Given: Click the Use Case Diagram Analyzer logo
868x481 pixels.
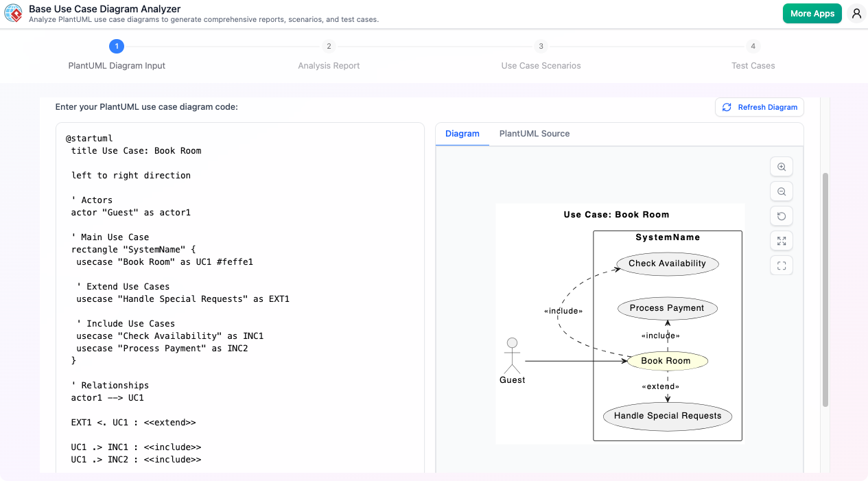Looking at the screenshot, I should (x=13, y=12).
